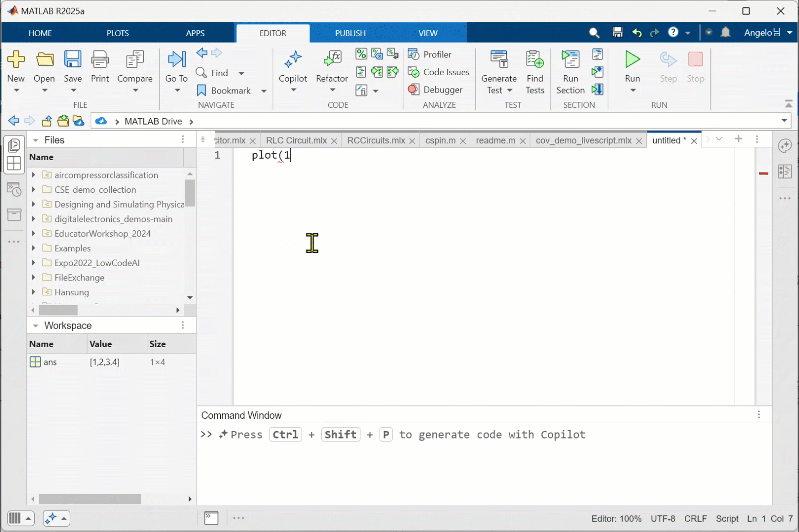Switch to the PLOTS ribbon tab
Image resolution: width=799 pixels, height=532 pixels.
tap(118, 33)
